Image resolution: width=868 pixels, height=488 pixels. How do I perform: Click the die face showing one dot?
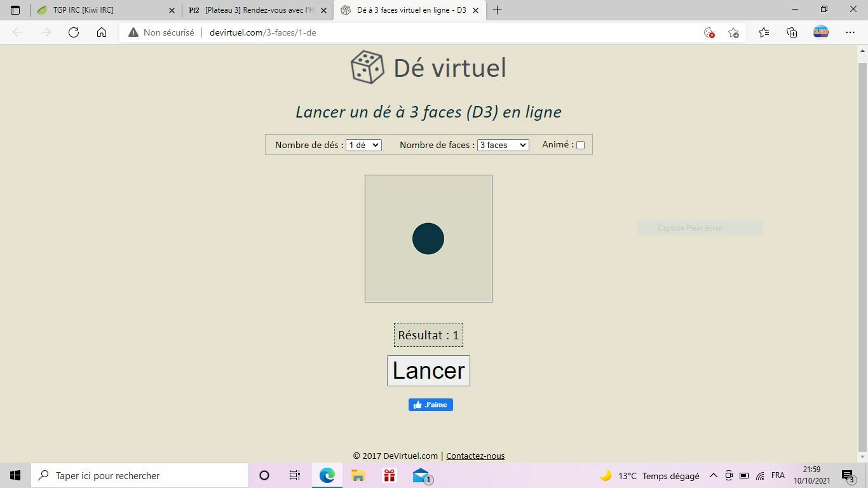[428, 238]
